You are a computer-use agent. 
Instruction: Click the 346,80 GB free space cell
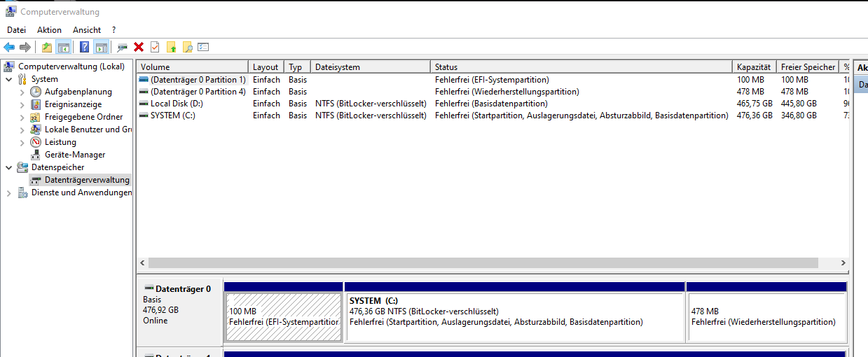(799, 115)
